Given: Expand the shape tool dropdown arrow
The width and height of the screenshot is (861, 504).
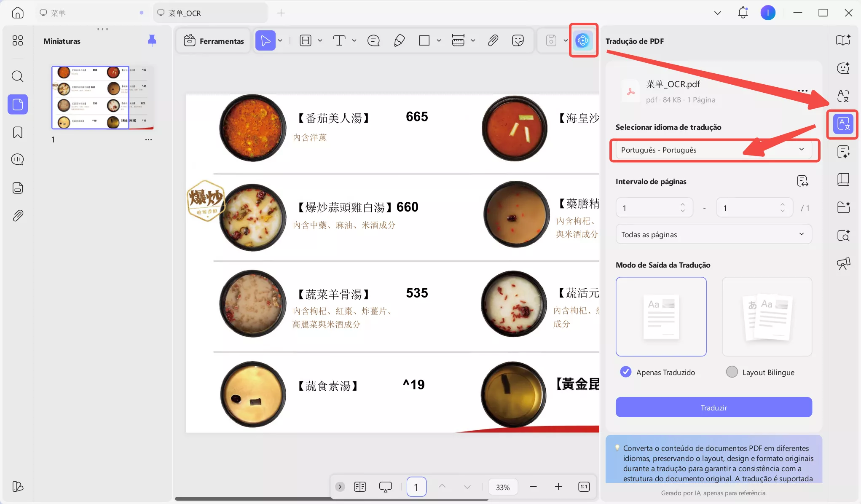Looking at the screenshot, I should coord(440,40).
